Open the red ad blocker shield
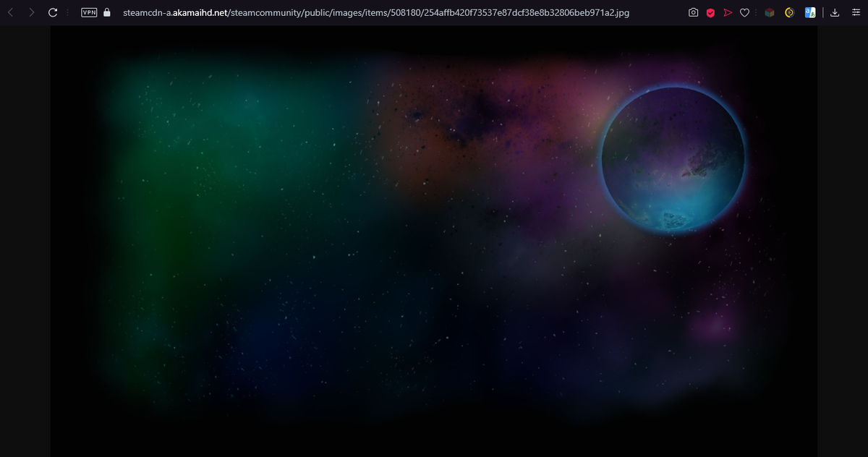The height and width of the screenshot is (457, 868). click(x=710, y=12)
